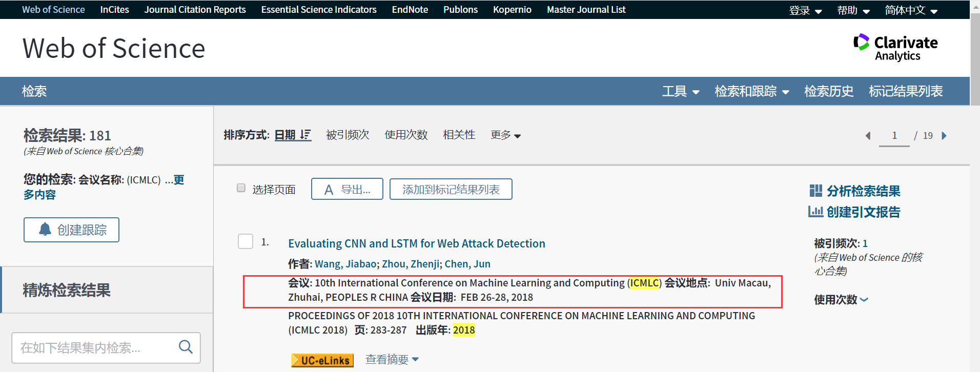Open Publons in top bar
This screenshot has width=980, height=372.
tap(460, 10)
